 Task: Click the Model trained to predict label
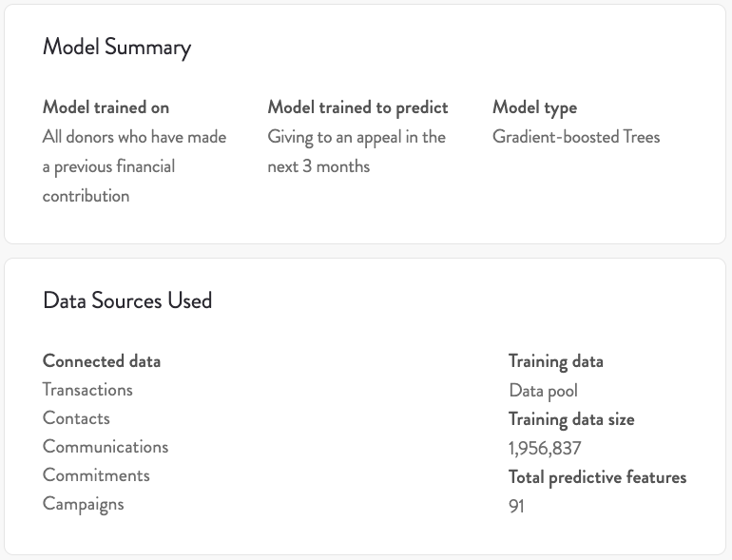coord(357,107)
